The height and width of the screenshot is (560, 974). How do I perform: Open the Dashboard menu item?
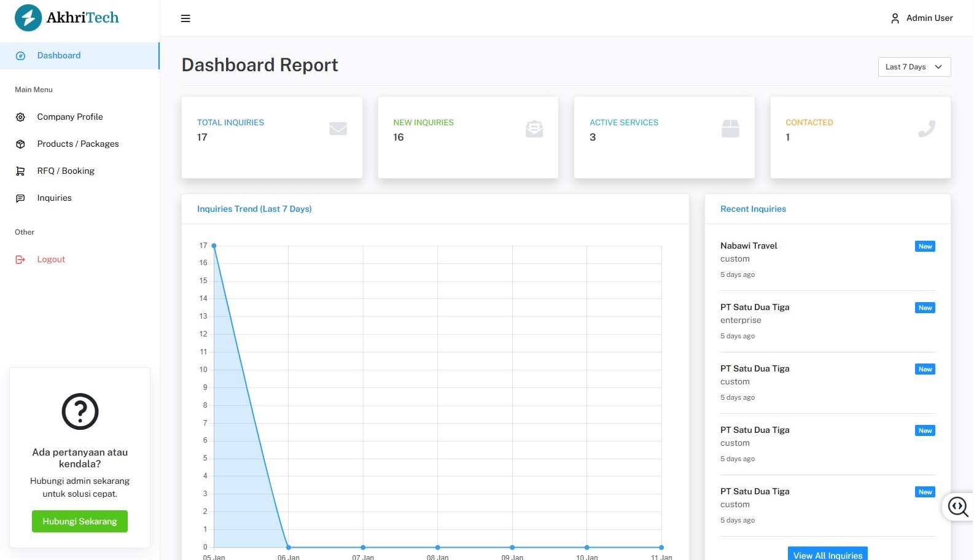click(x=80, y=56)
